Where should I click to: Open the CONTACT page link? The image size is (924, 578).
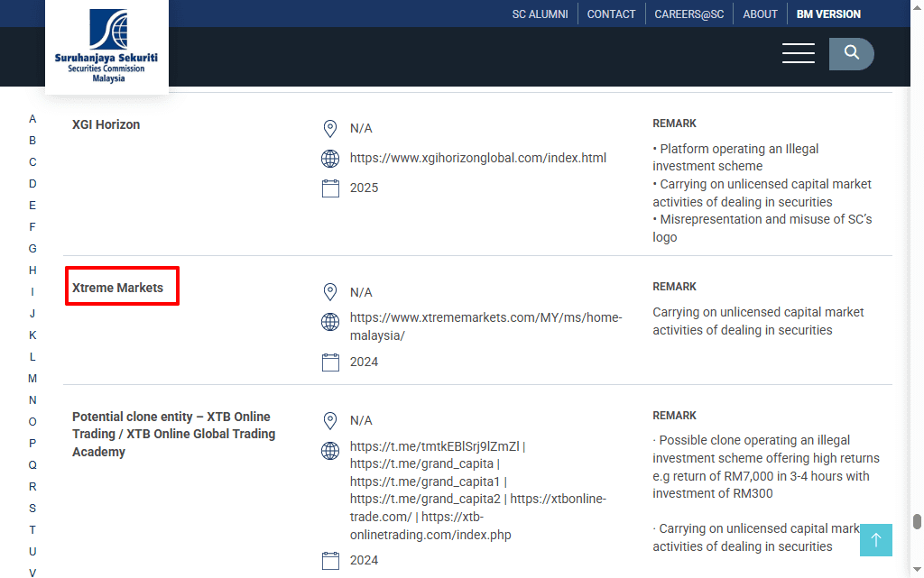(x=611, y=14)
